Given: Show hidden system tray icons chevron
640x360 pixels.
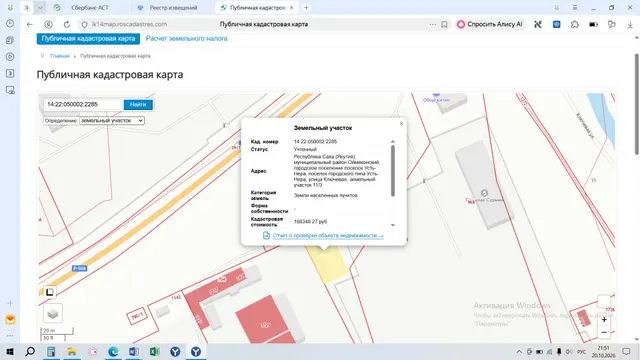Looking at the screenshot, I should click(x=519, y=352).
